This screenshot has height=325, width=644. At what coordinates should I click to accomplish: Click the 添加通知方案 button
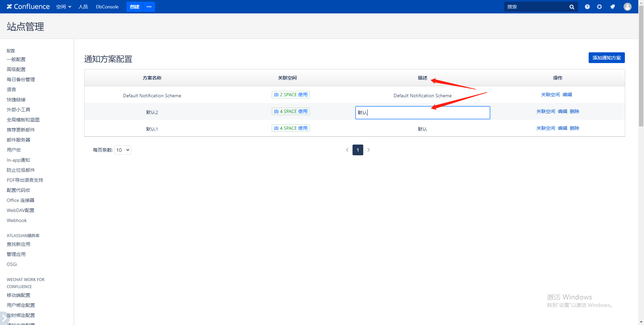click(x=606, y=58)
